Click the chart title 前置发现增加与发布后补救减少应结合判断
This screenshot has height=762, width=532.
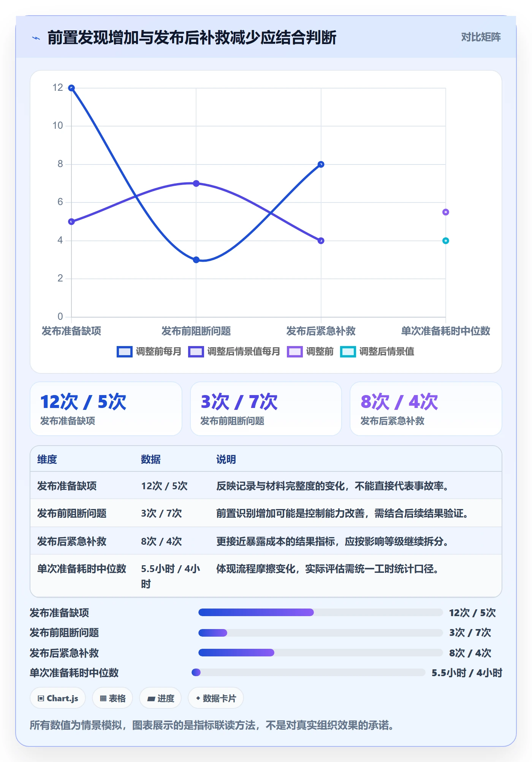click(192, 38)
